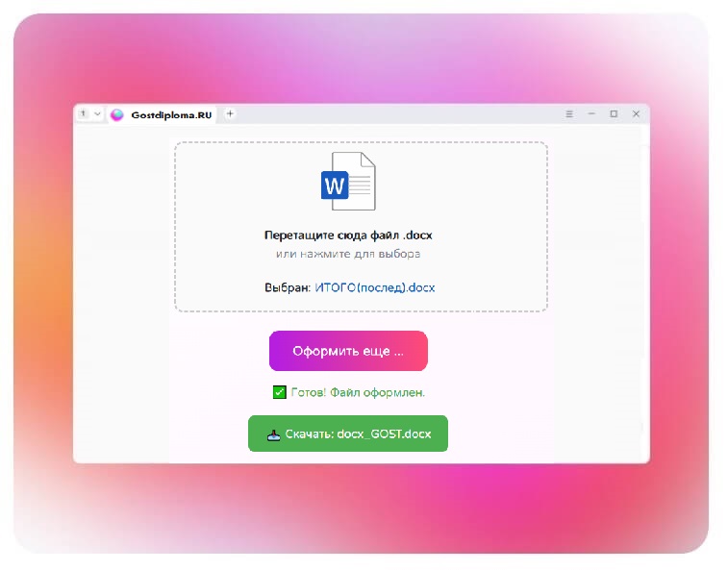The image size is (728, 570).
Task: Close the Gostdiploma.RU window
Action: [x=636, y=113]
